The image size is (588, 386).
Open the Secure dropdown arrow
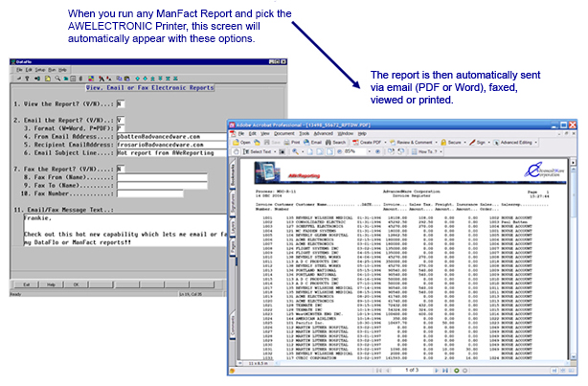[x=465, y=142]
